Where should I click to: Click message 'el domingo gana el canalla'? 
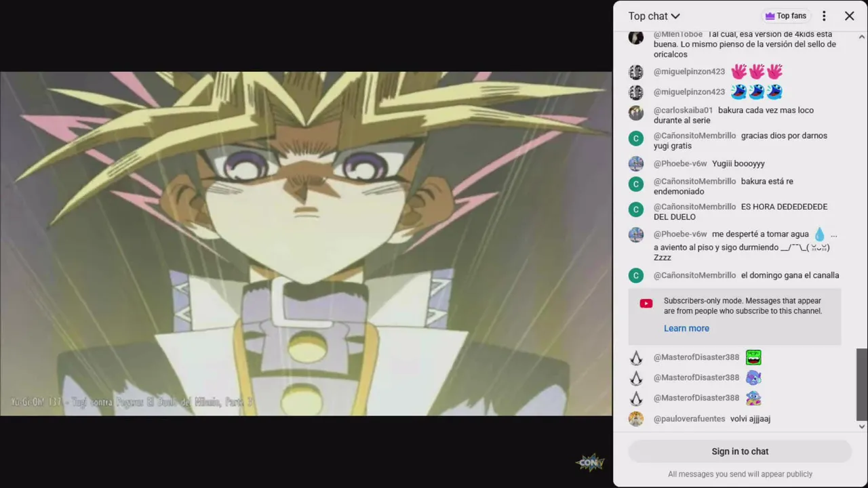pos(790,275)
